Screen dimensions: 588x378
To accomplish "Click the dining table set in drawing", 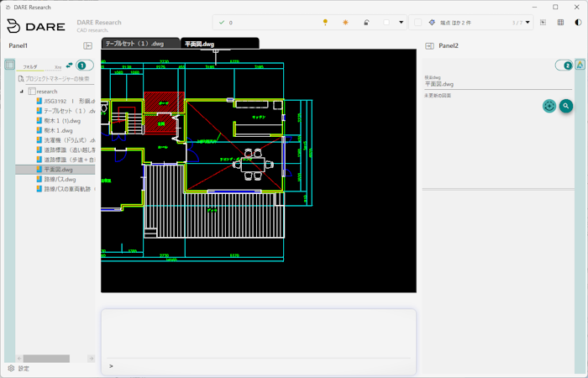I will pyautogui.click(x=253, y=165).
